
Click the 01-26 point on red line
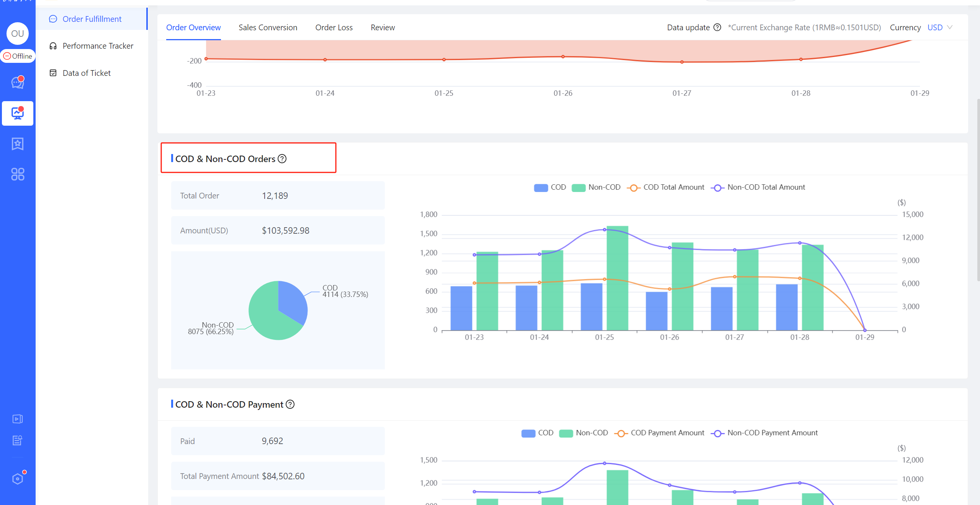[563, 57]
